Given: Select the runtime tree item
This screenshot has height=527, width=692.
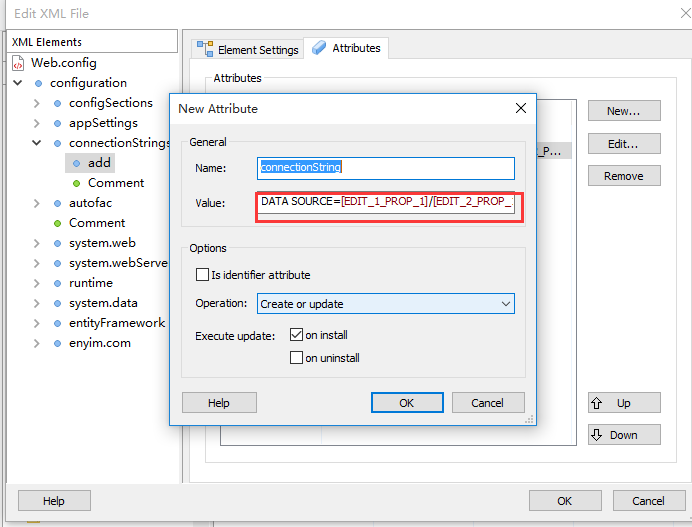Looking at the screenshot, I should pyautogui.click(x=91, y=283).
